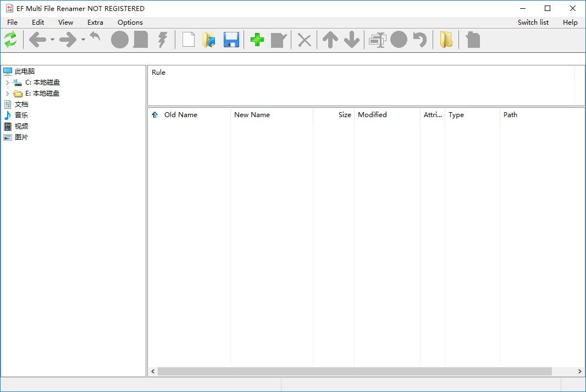Viewport: 586px width, 392px height.
Task: Expand the C: 本地磁盘 tree node
Action: [7, 82]
